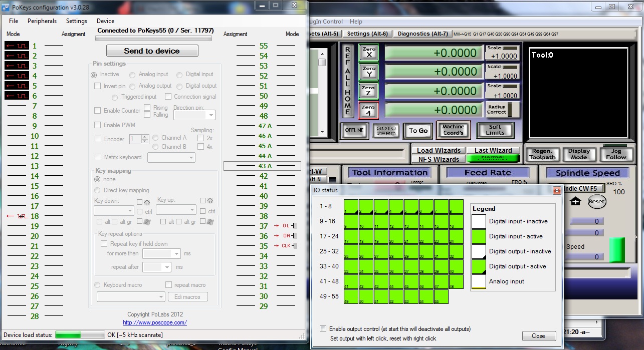
Task: Switch to Settings (Alt-6) tab
Action: (367, 34)
